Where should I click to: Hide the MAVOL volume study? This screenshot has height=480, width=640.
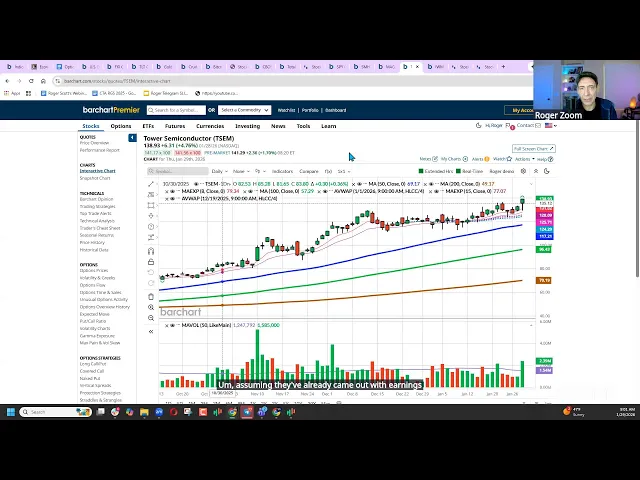pyautogui.click(x=172, y=325)
